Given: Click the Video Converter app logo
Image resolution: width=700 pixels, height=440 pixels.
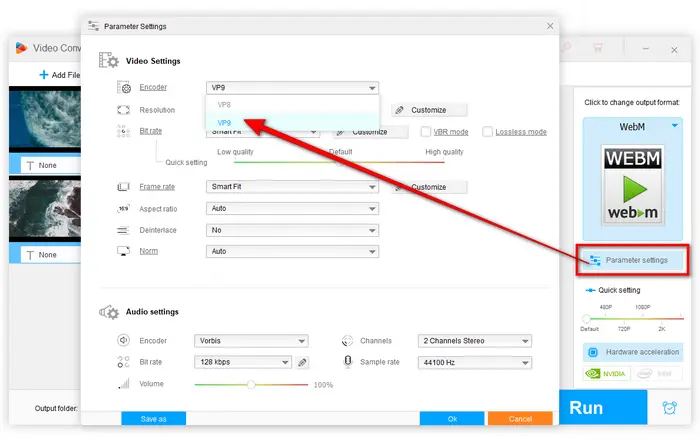Looking at the screenshot, I should pyautogui.click(x=21, y=48).
